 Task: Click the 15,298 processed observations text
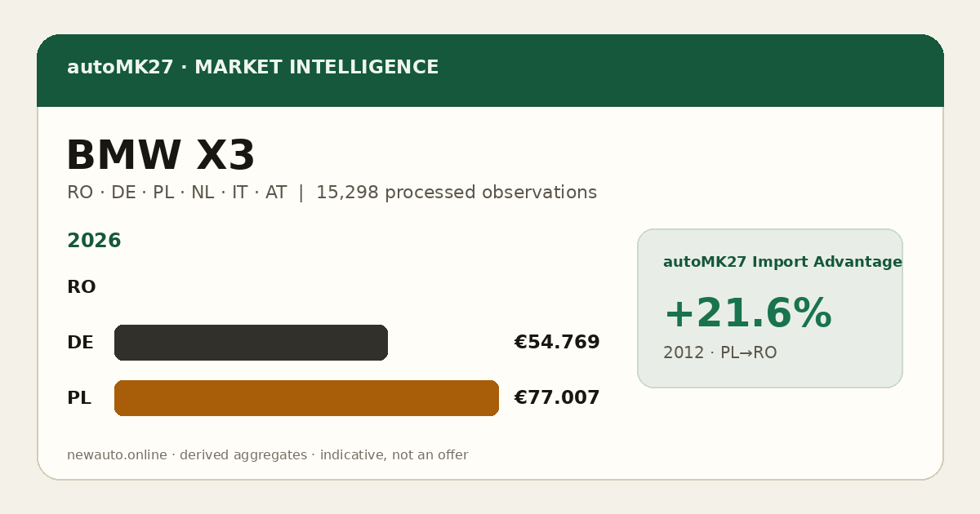pyautogui.click(x=457, y=193)
